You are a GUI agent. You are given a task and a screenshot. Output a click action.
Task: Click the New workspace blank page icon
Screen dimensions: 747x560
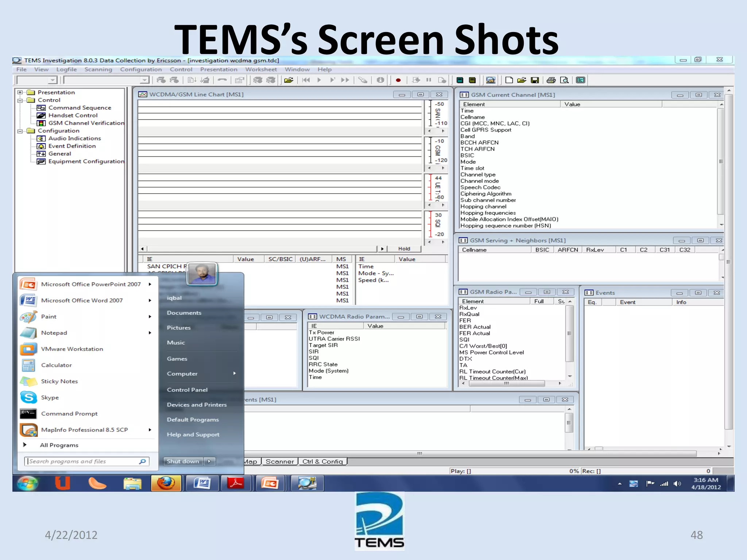pyautogui.click(x=509, y=80)
